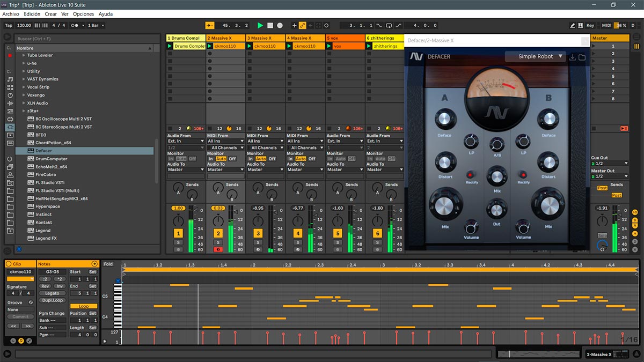Show the clip Notes box icon

[21, 341]
